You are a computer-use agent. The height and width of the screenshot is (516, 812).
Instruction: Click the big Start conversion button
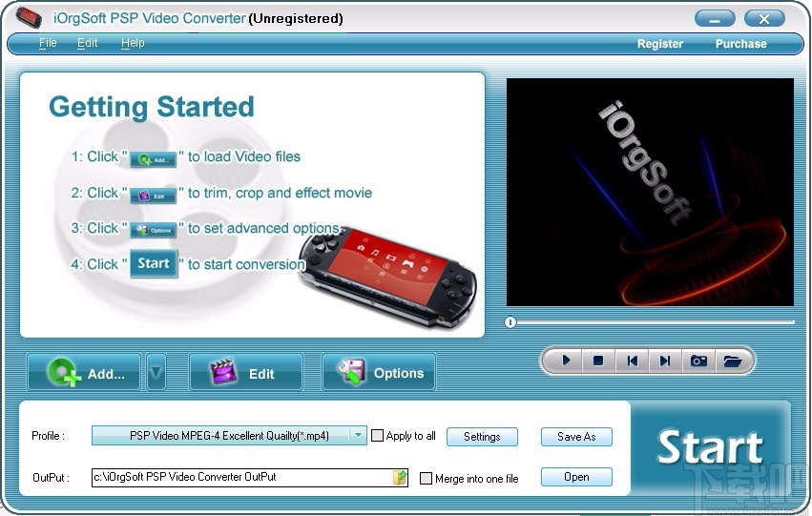(710, 447)
